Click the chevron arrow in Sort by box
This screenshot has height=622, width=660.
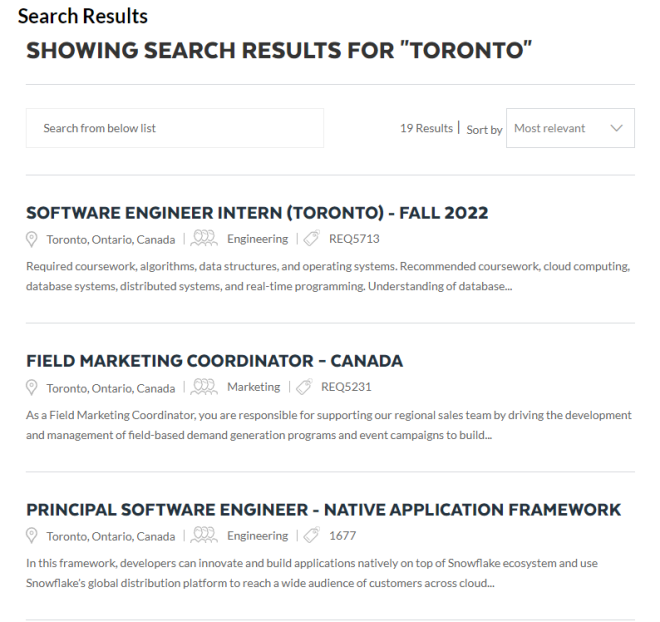point(616,128)
